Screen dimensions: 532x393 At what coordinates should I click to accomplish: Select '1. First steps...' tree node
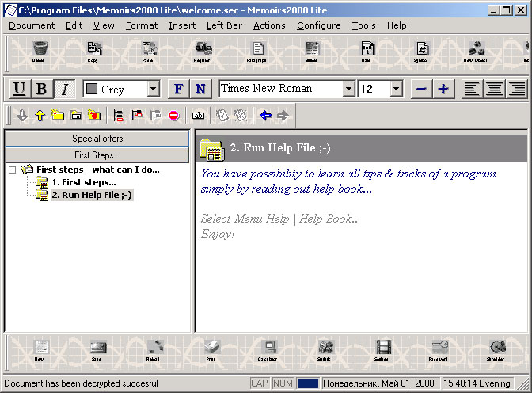coord(84,182)
